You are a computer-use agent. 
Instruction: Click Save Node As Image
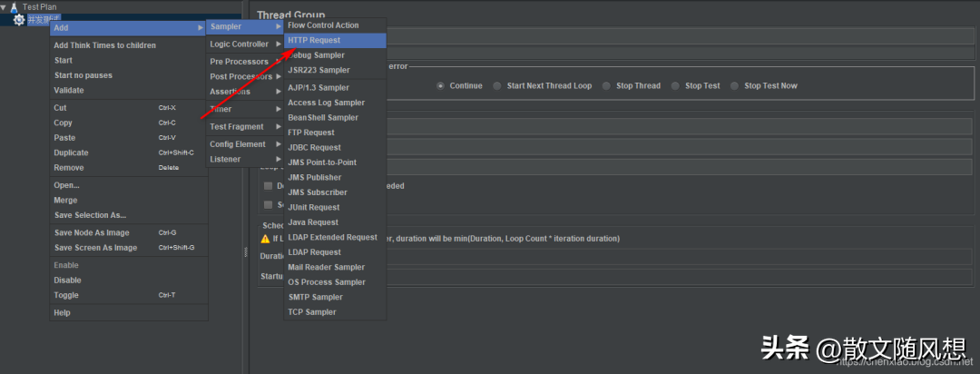(128, 232)
